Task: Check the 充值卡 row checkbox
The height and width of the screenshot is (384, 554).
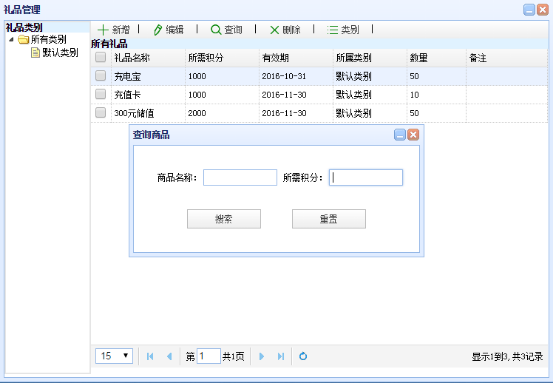Action: [101, 94]
